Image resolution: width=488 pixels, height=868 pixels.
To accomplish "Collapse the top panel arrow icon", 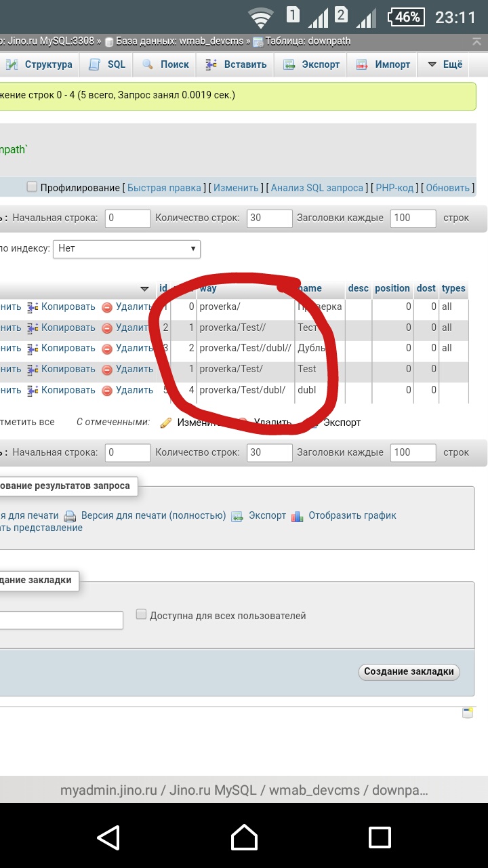I will [x=478, y=41].
